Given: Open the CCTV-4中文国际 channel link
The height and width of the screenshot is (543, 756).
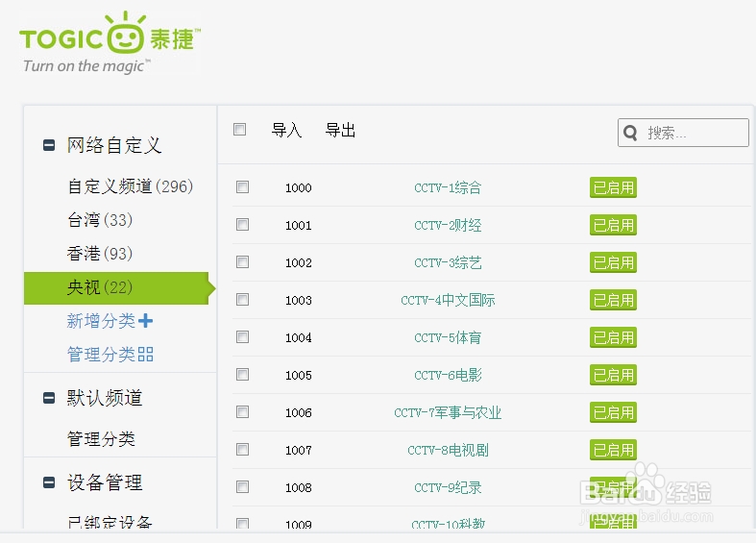Looking at the screenshot, I should click(x=448, y=300).
